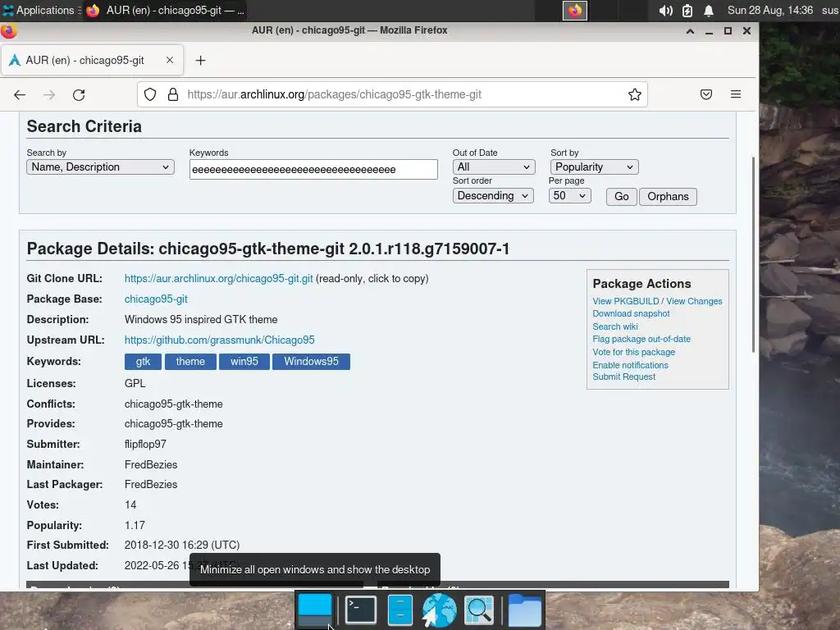Open the clock showing Sun 28 Aug

pos(769,10)
